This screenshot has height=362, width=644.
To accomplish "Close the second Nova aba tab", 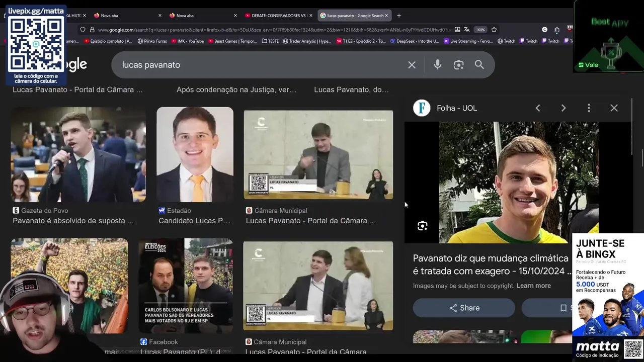I will click(235, 16).
